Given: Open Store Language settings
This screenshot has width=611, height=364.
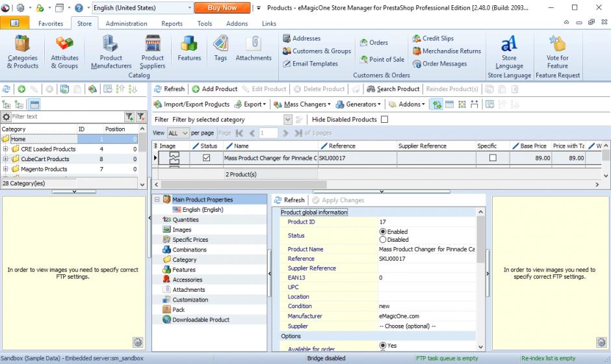Looking at the screenshot, I should (509, 52).
